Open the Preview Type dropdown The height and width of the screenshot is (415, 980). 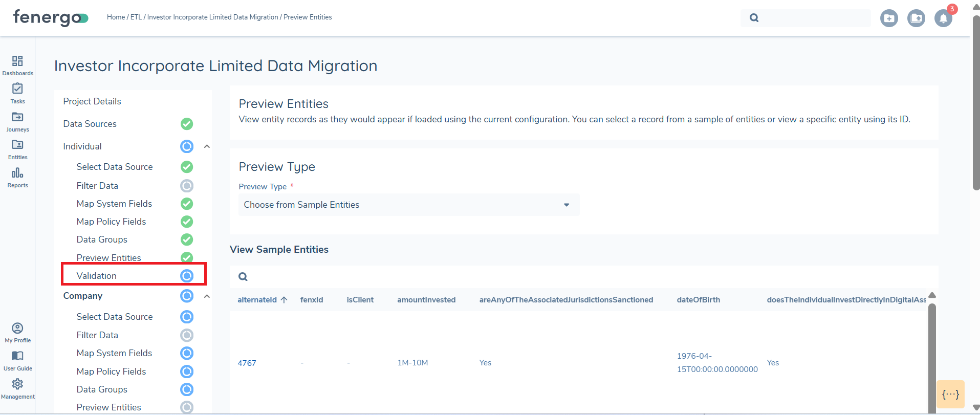pyautogui.click(x=408, y=205)
